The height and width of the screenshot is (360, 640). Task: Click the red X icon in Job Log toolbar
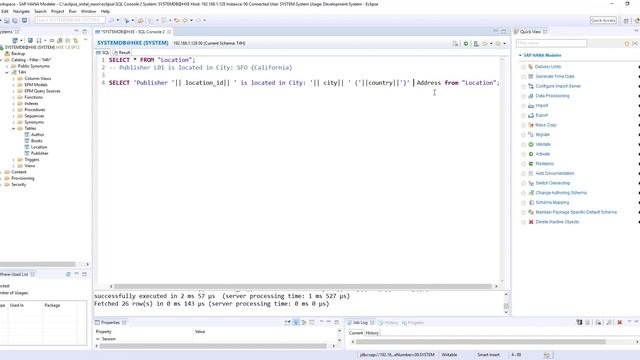(620, 322)
